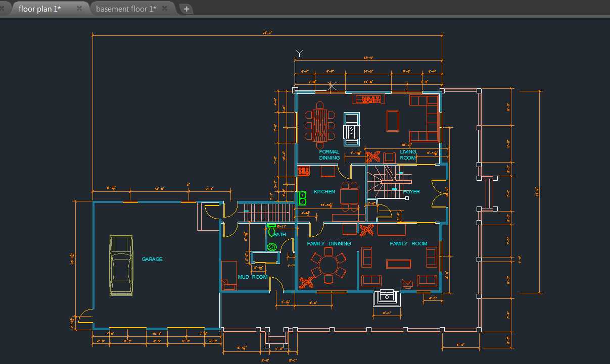Select the green double kitchen sink
610x364 pixels.
click(303, 198)
